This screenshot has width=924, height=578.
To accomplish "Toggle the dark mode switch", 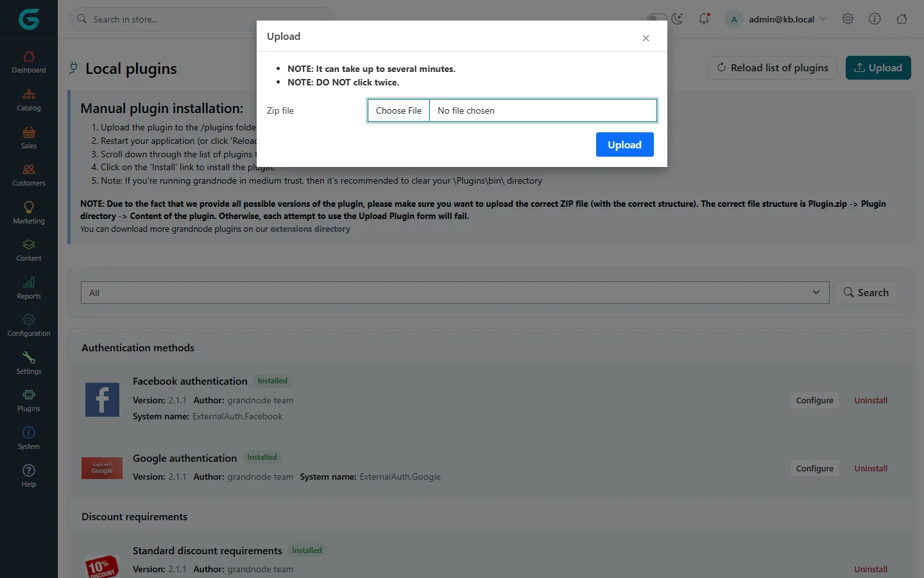I will [657, 19].
